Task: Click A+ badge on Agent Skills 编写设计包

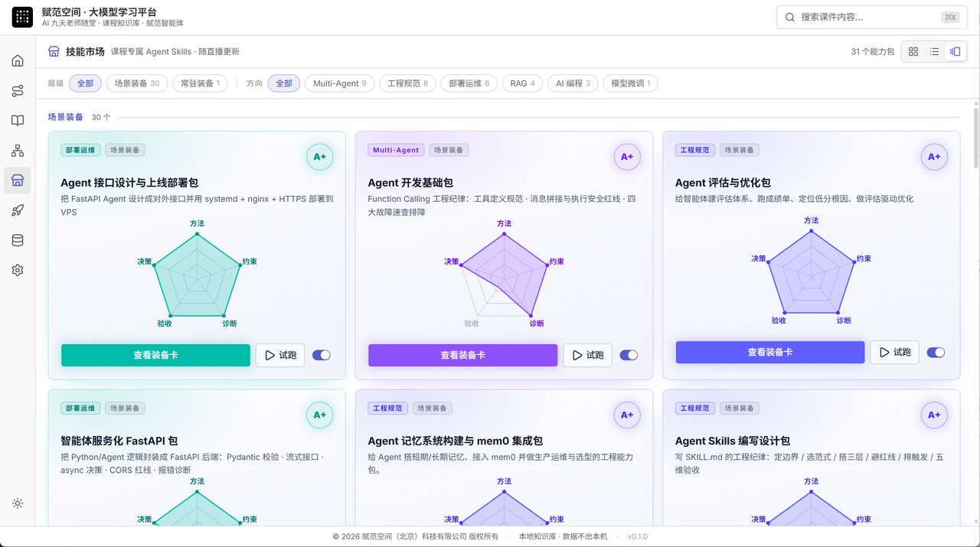Action: pyautogui.click(x=934, y=415)
